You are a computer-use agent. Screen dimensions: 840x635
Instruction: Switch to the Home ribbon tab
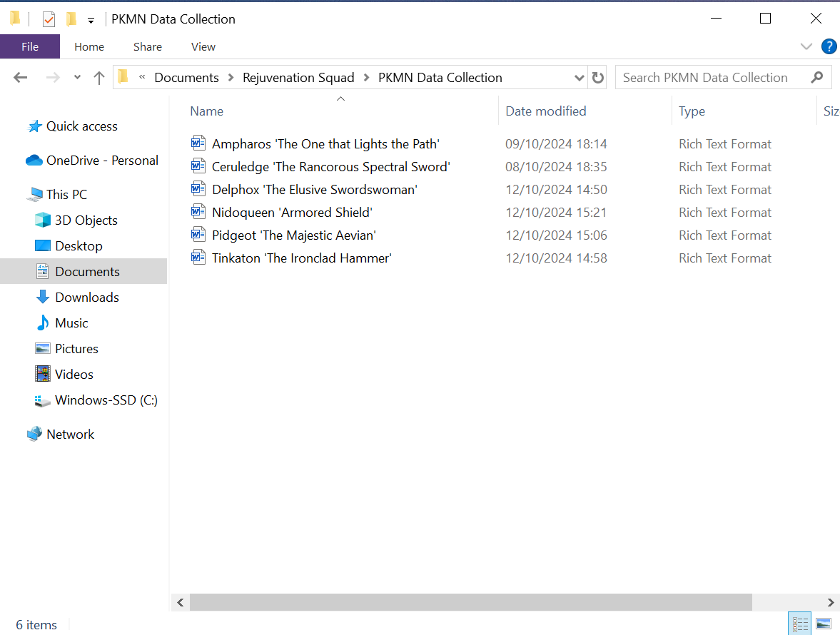[89, 46]
